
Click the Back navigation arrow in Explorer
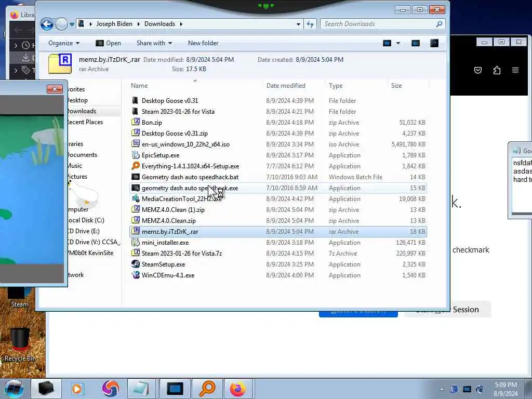47,24
